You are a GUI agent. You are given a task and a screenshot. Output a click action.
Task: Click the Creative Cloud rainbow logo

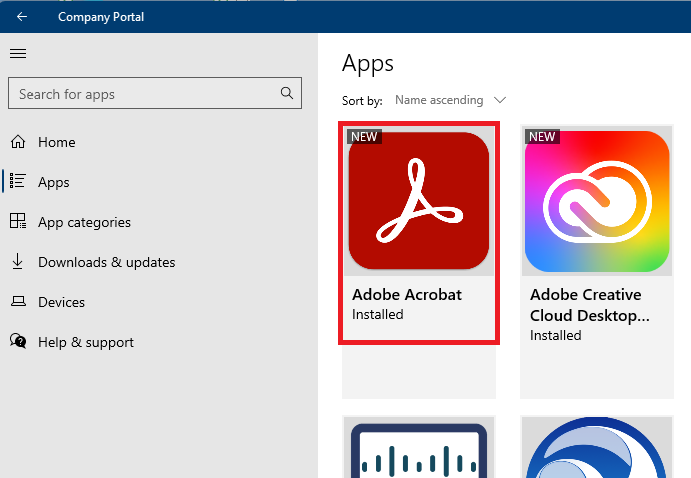597,201
